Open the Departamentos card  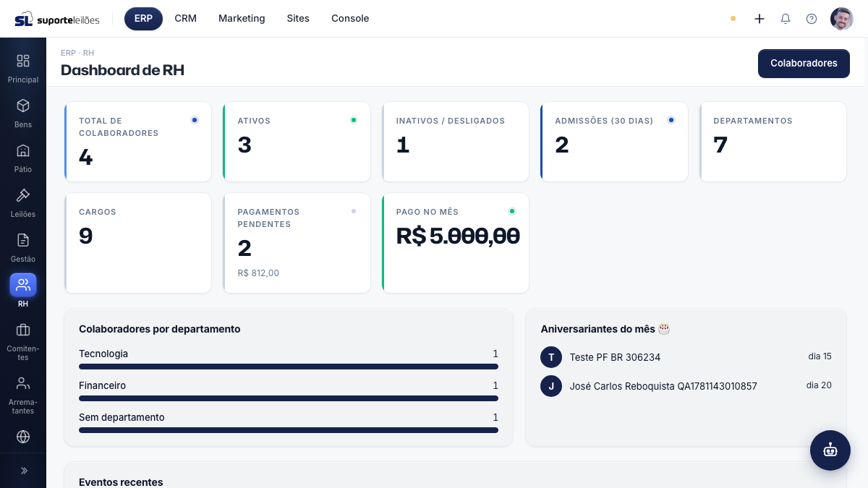coord(773,142)
